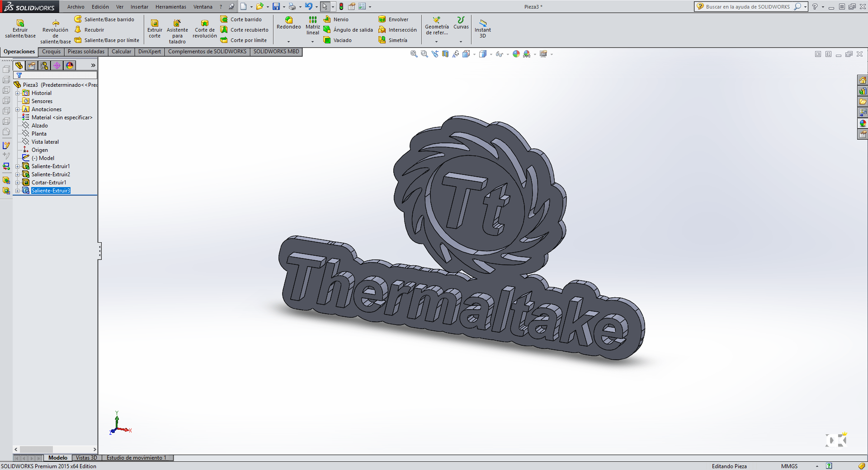Select the Vista lateral plane

coord(40,142)
